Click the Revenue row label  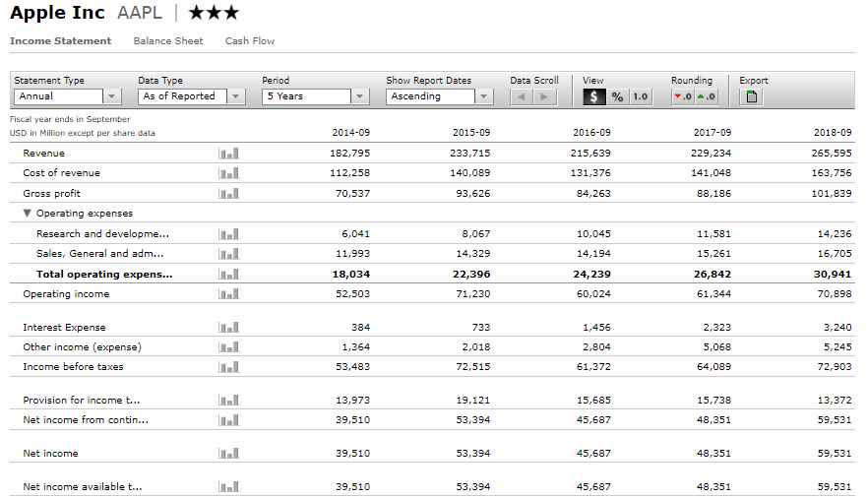click(x=43, y=154)
